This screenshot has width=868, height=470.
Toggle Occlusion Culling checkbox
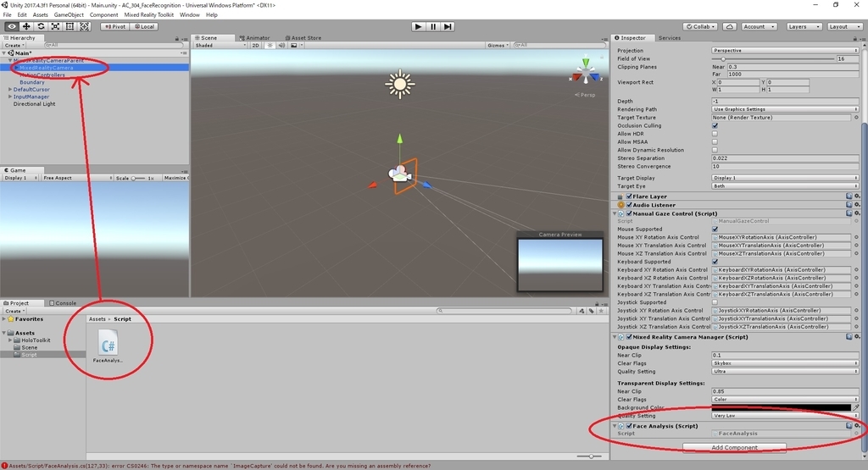715,125
